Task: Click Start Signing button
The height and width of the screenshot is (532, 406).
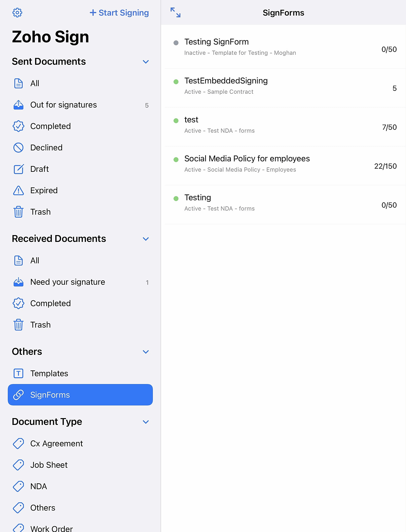Action: pyautogui.click(x=119, y=13)
